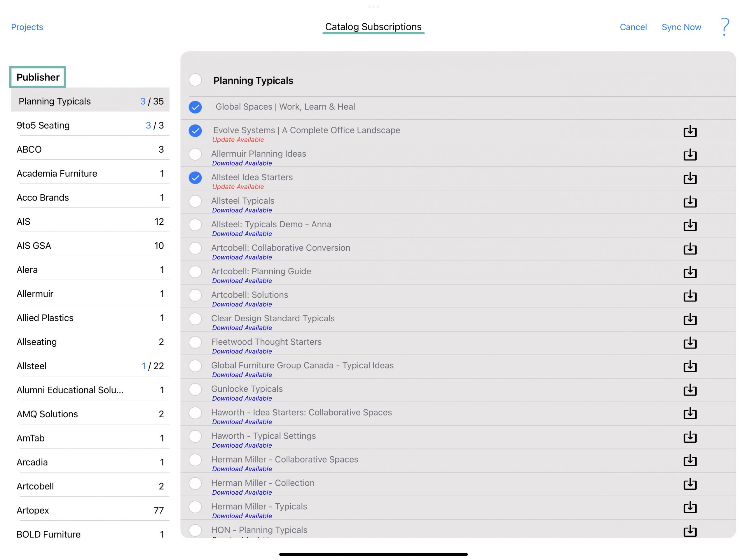This screenshot has width=747, height=560.
Task: Select Academia Furniture publisher
Action: [x=90, y=173]
